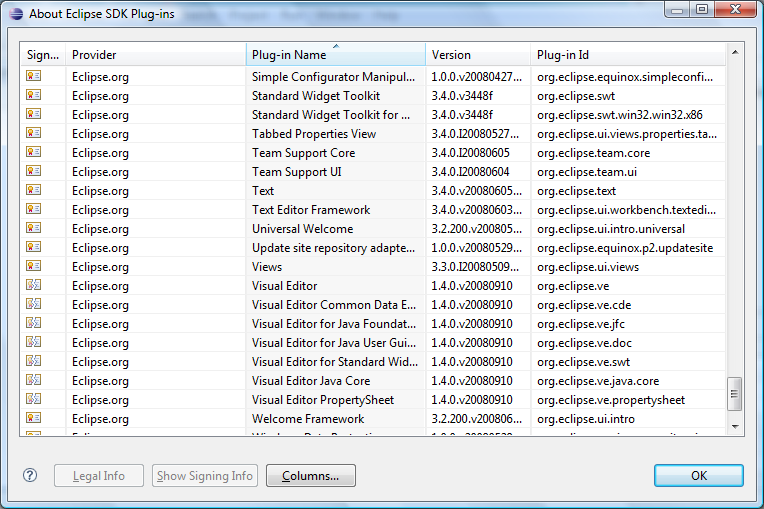The width and height of the screenshot is (764, 509).
Task: Click plug-in id org.eclipse.ve.swt
Action: pos(583,362)
